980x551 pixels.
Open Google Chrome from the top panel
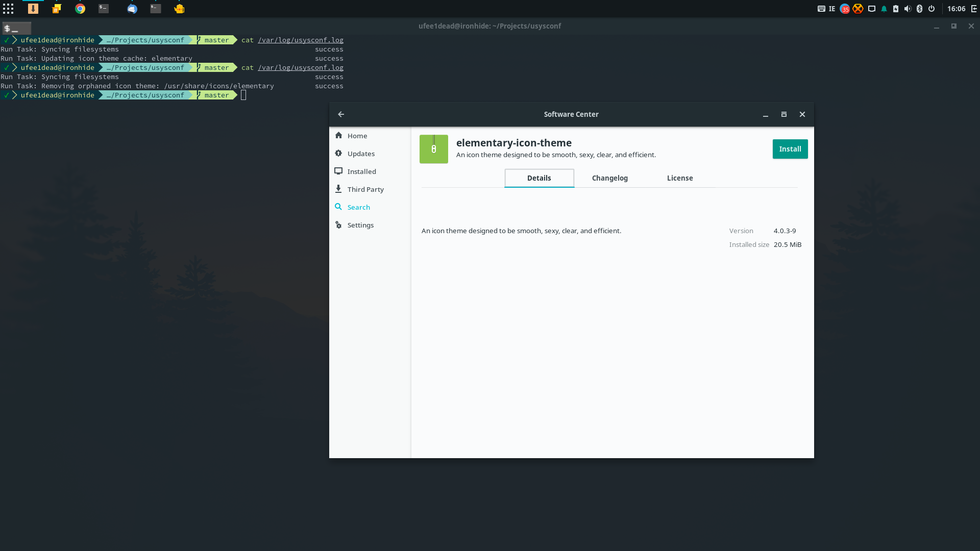(80, 9)
